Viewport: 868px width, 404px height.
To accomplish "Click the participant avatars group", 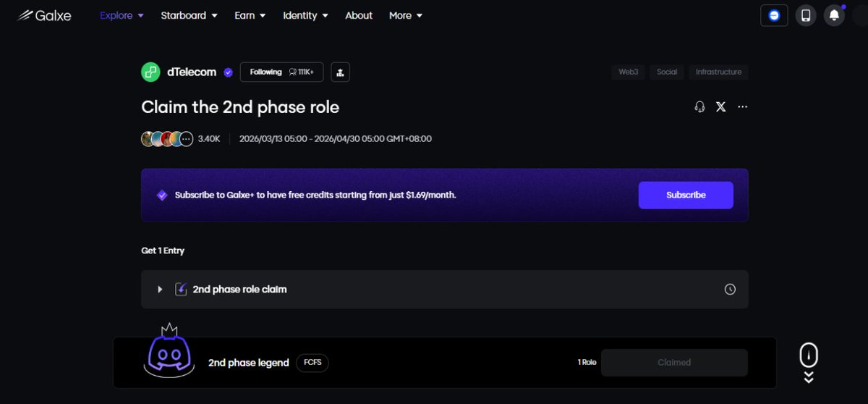I will click(167, 138).
